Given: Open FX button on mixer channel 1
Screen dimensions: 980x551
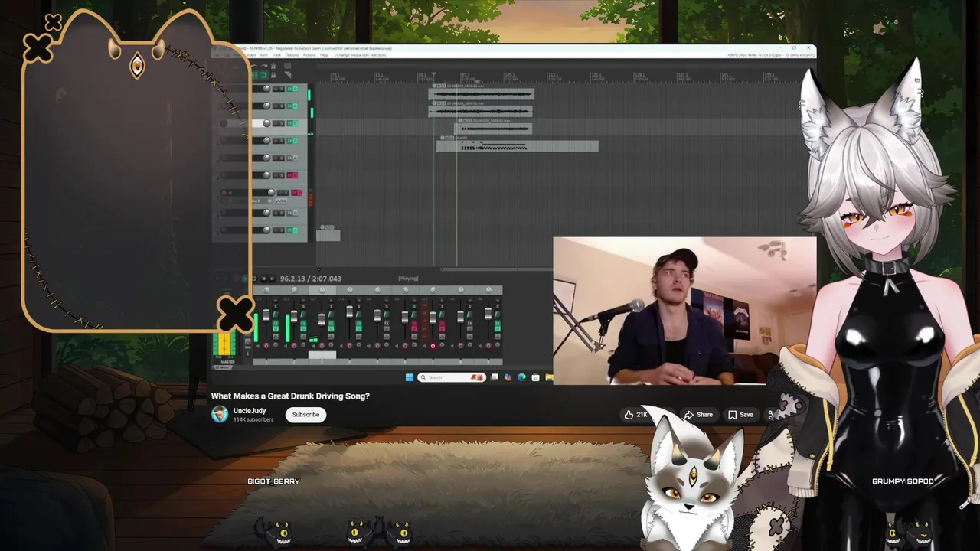Looking at the screenshot, I should (x=276, y=323).
